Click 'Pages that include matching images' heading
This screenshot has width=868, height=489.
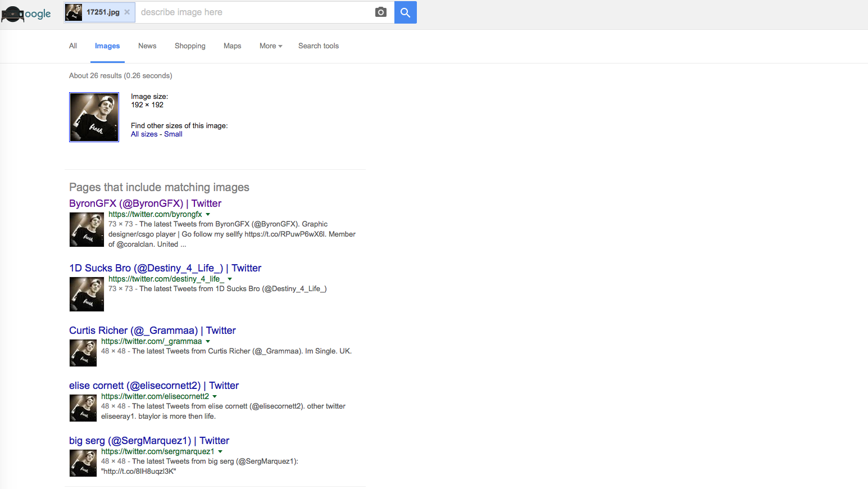pyautogui.click(x=159, y=188)
